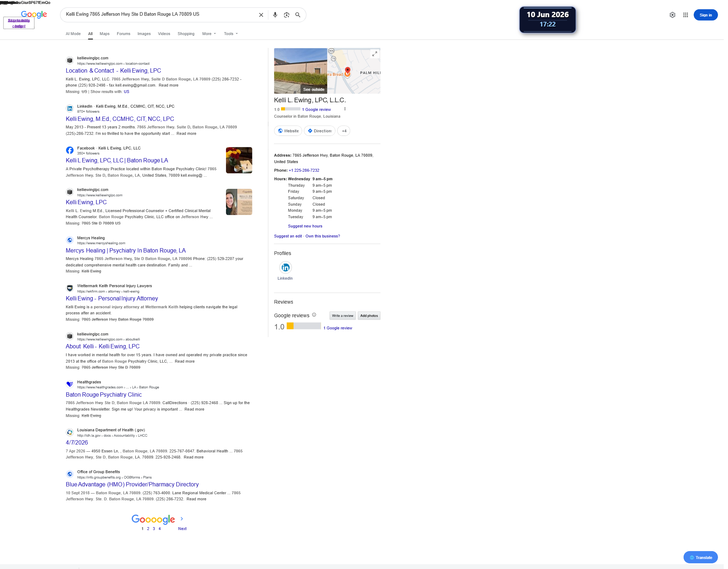Image resolution: width=728 pixels, height=569 pixels.
Task: Click the Add photos button
Action: [369, 315]
